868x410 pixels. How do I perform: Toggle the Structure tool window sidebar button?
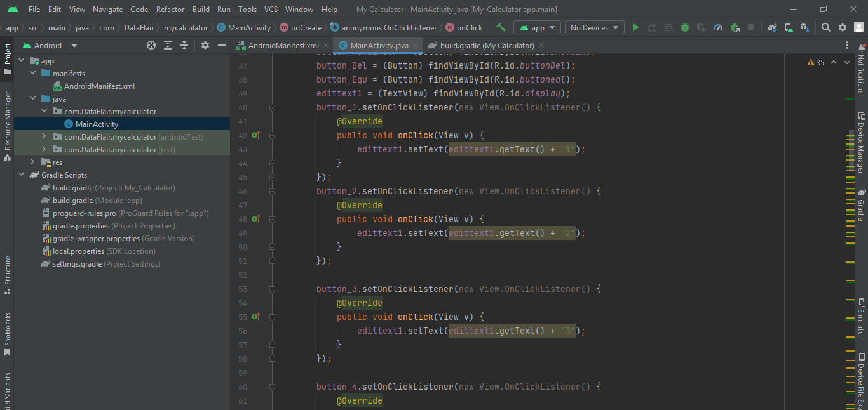[7, 275]
